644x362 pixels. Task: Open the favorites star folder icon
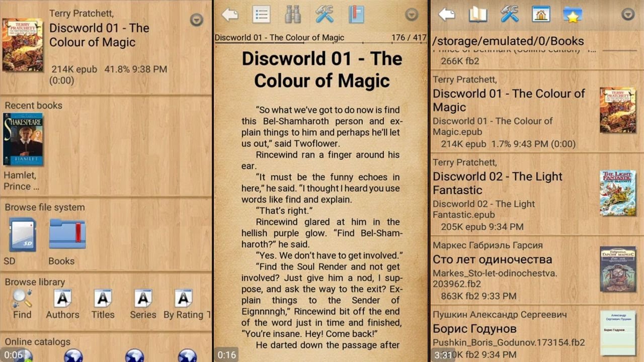(x=573, y=15)
